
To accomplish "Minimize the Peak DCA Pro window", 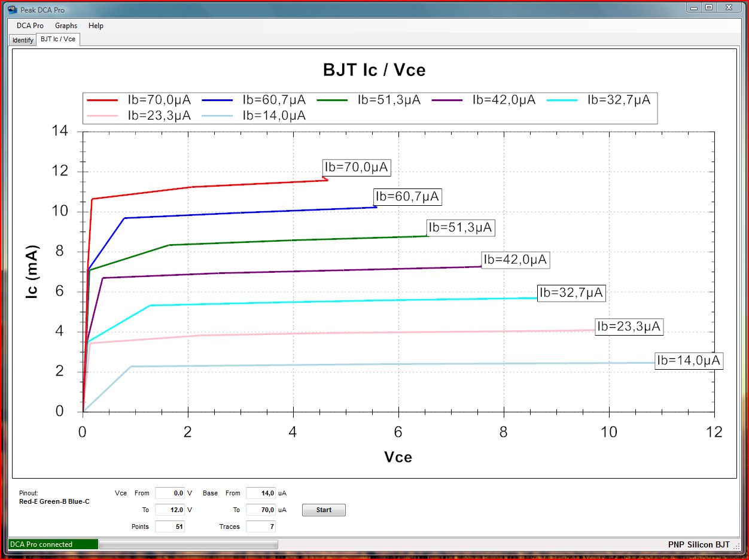I will point(693,7).
